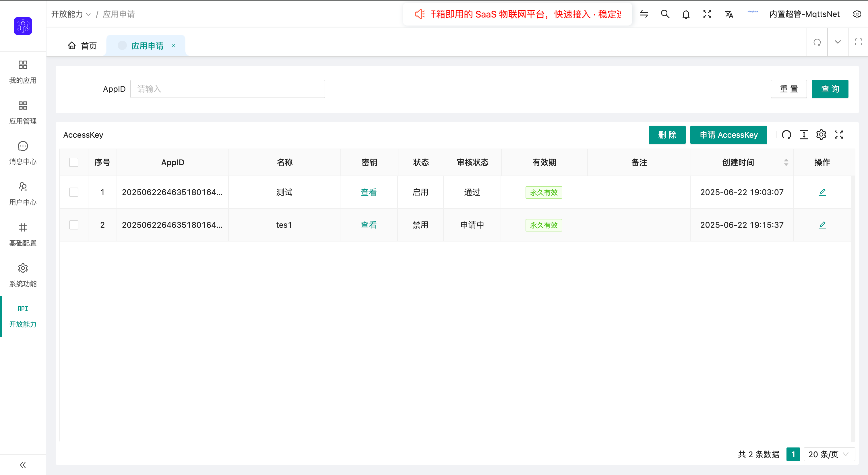
Task: Select the 应用申请 tab
Action: tap(147, 45)
